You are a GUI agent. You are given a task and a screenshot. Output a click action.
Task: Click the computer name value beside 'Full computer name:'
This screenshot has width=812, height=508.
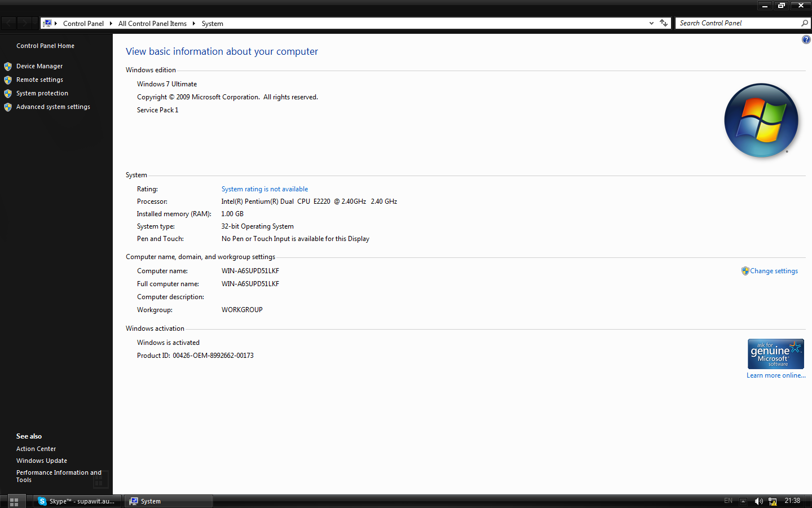pyautogui.click(x=250, y=284)
